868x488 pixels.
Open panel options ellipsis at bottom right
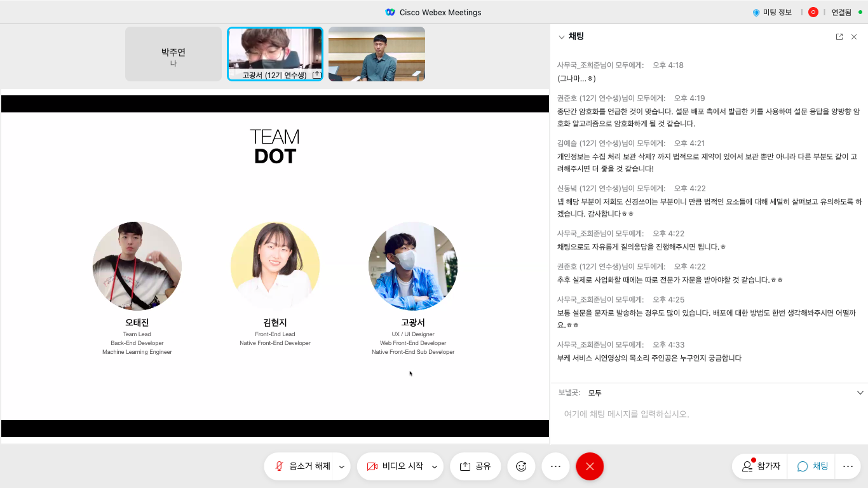[848, 466]
